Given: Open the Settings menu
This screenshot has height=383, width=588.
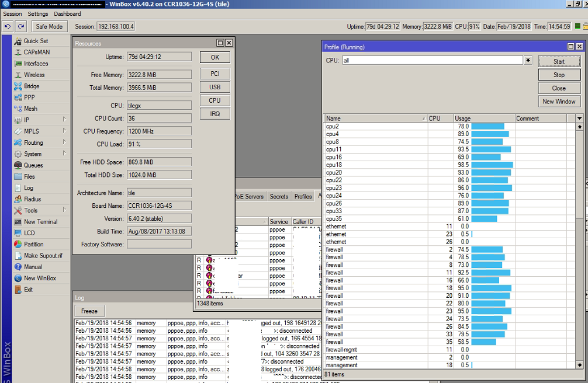Looking at the screenshot, I should click(x=38, y=13).
